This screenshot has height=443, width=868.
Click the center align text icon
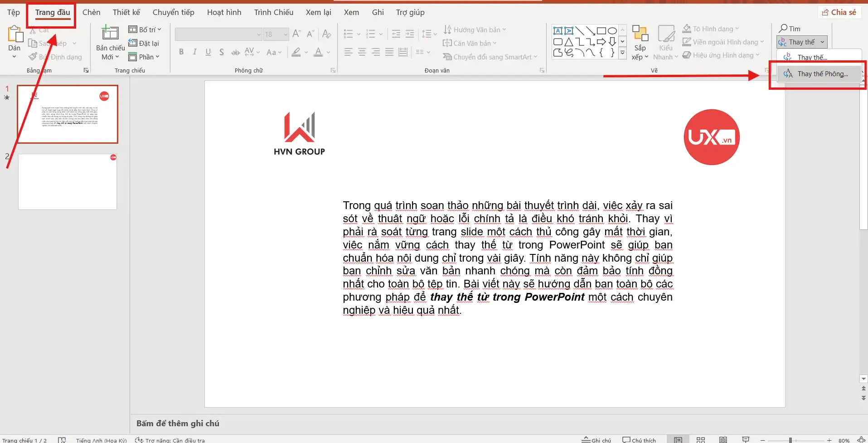(362, 52)
